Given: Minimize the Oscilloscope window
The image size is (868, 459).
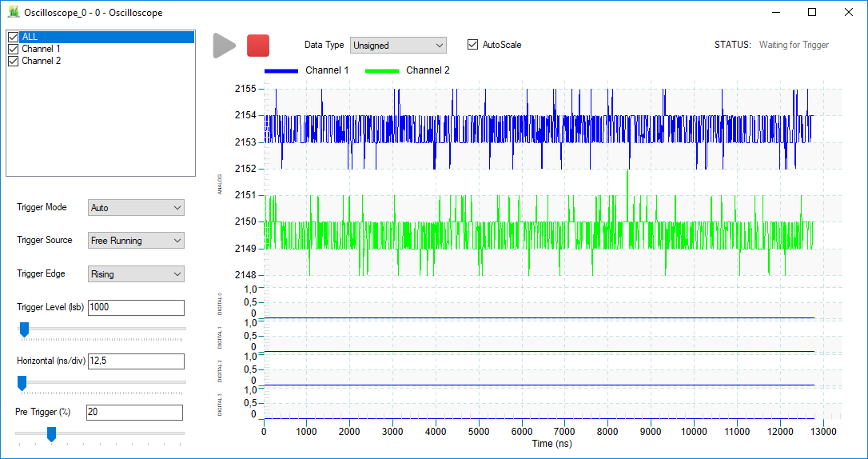Looking at the screenshot, I should 777,12.
